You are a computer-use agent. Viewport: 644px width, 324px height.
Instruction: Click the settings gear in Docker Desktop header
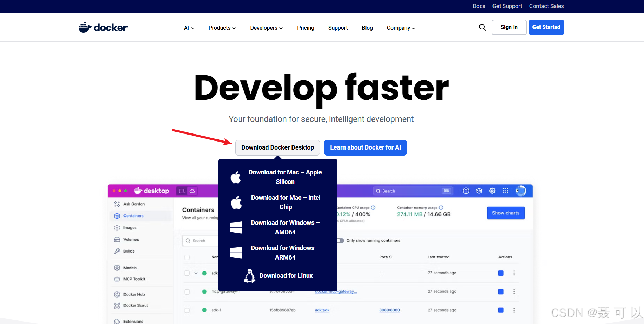(492, 191)
